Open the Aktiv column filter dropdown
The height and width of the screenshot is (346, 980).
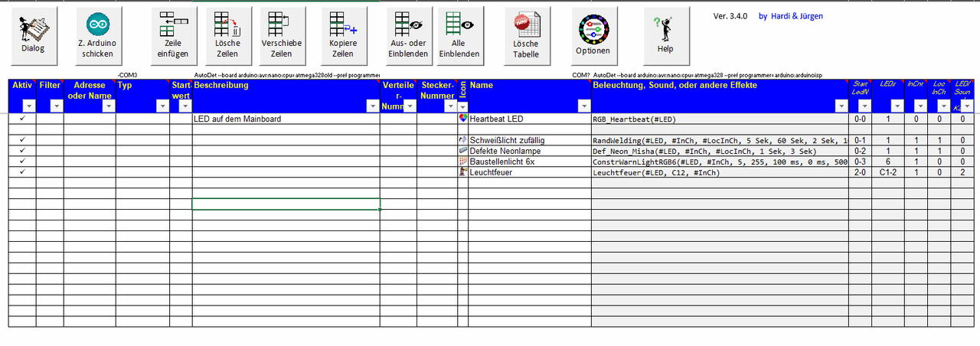(x=28, y=106)
